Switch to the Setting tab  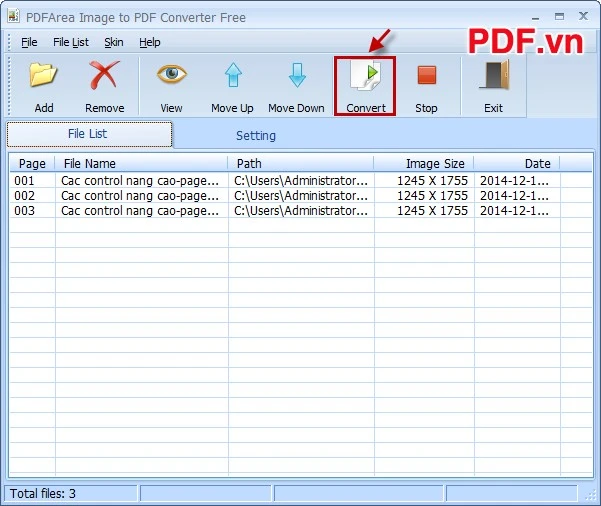[x=256, y=136]
